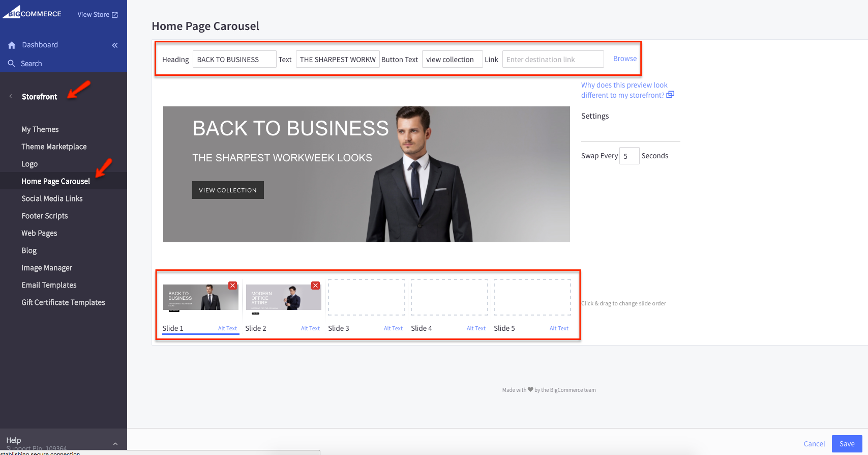
Task: Click the VIEW COLLECTION button in preview
Action: (x=228, y=190)
